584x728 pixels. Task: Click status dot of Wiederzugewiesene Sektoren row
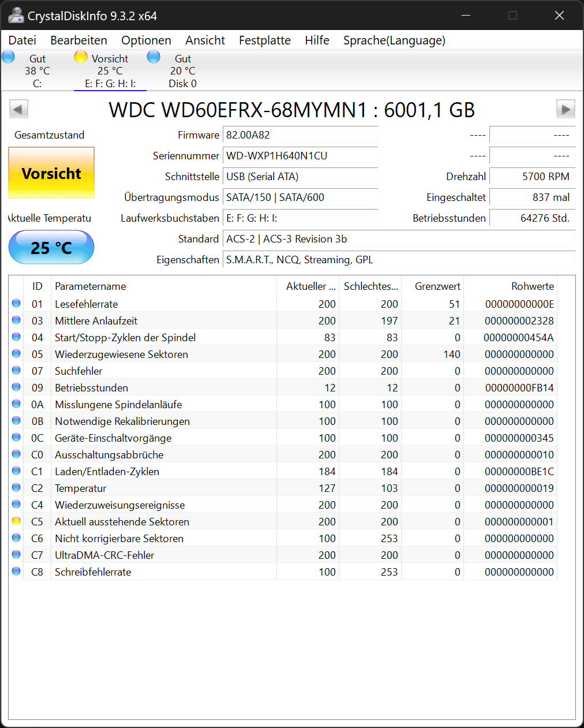16,353
